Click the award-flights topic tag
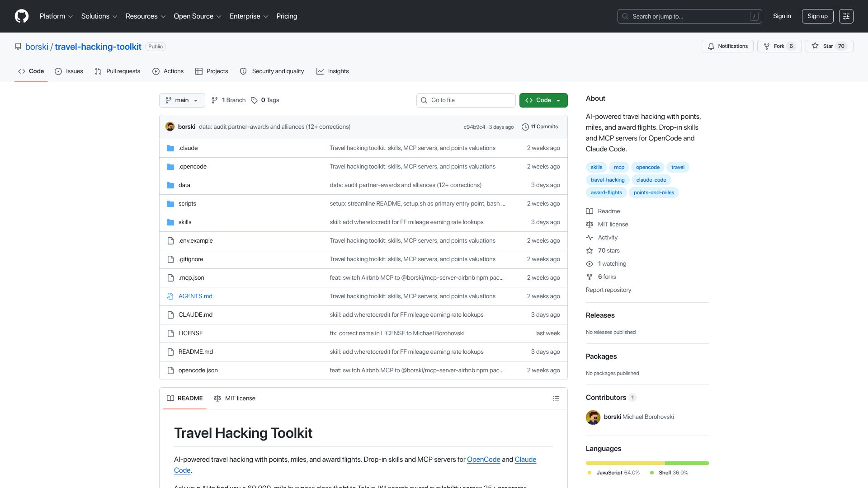 coord(606,192)
